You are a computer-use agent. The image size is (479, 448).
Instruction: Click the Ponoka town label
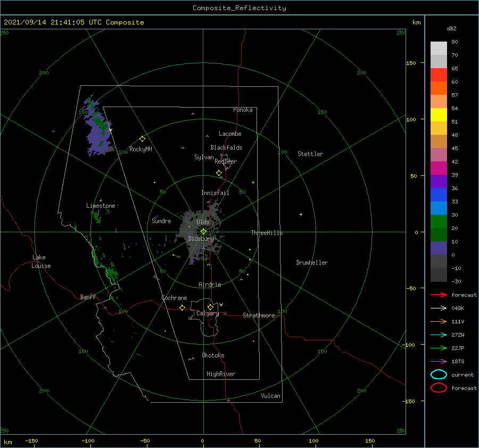(243, 110)
